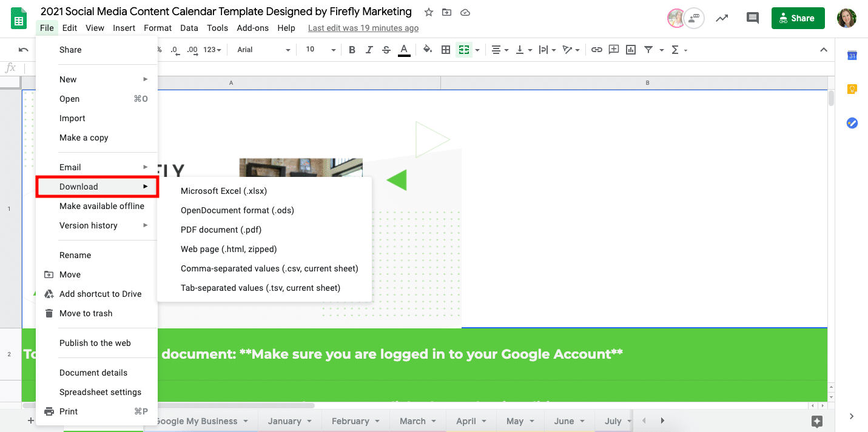The image size is (868, 432).
Task: Increase decimal places button
Action: coord(193,50)
